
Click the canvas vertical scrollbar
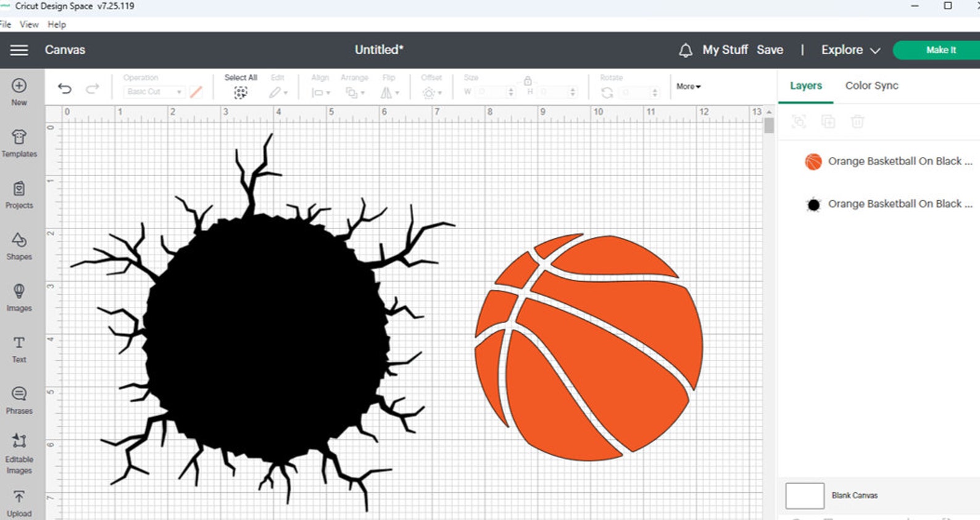(769, 126)
